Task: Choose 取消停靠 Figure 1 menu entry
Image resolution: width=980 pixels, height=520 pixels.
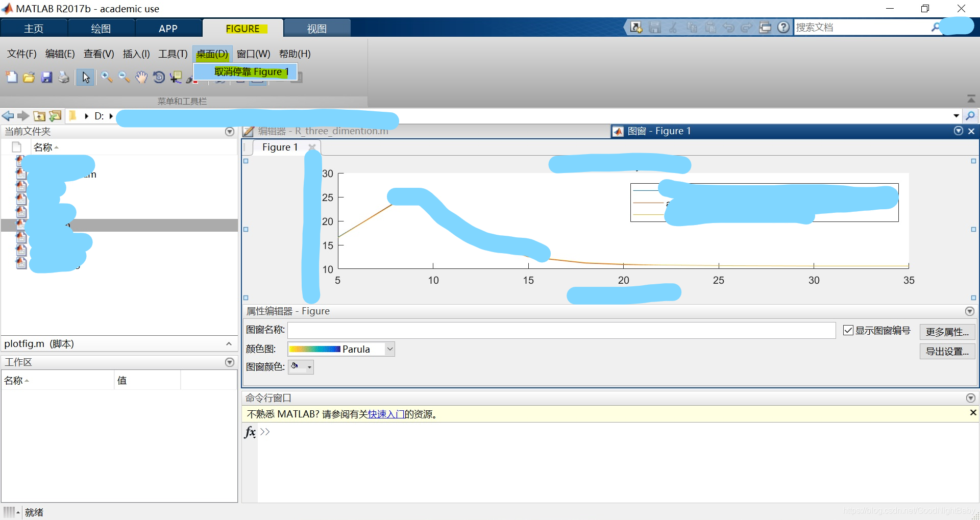Action: (x=246, y=72)
